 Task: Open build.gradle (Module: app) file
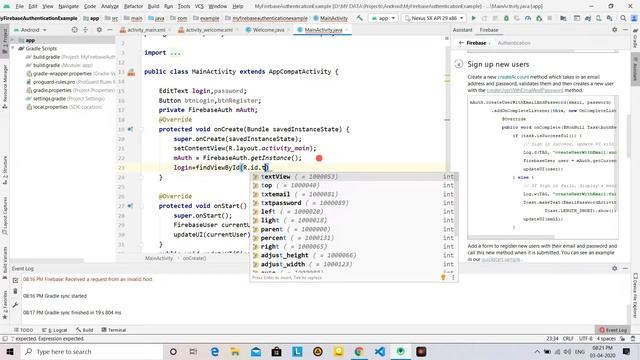tap(62, 65)
